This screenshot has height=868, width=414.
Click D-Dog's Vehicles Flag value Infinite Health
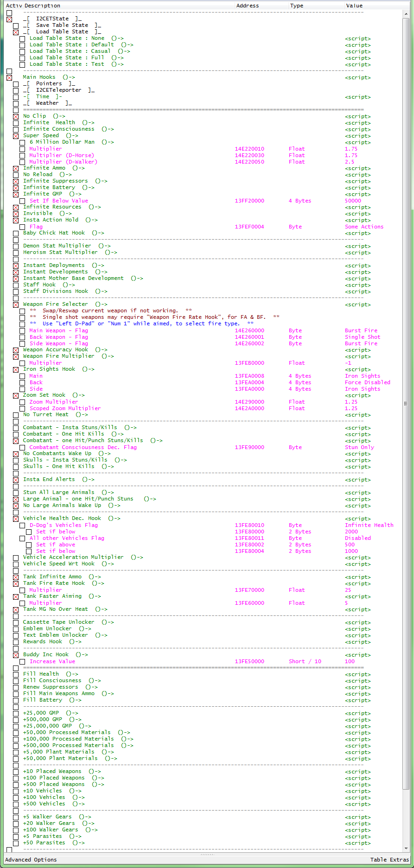[369, 526]
